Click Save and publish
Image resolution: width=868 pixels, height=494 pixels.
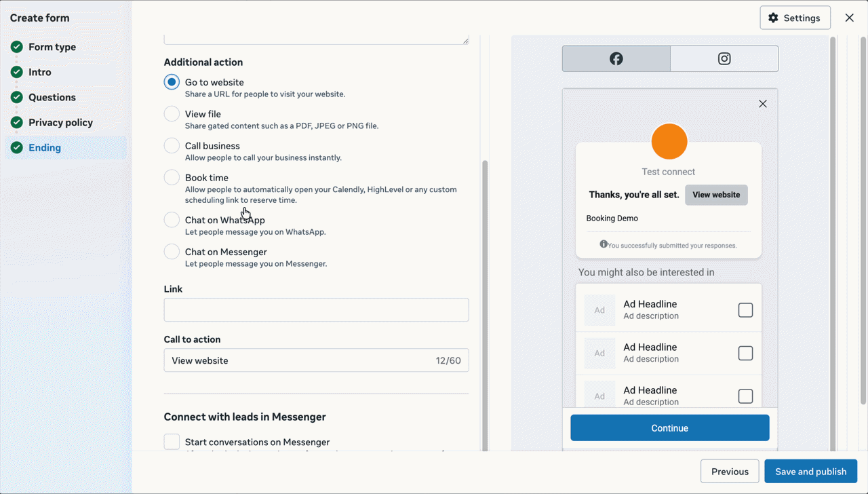coord(810,472)
